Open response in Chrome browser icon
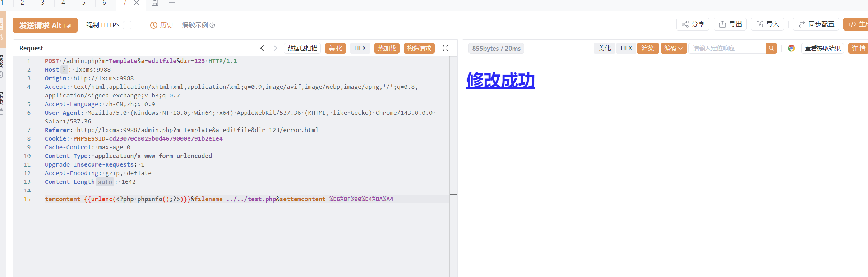 [x=791, y=48]
